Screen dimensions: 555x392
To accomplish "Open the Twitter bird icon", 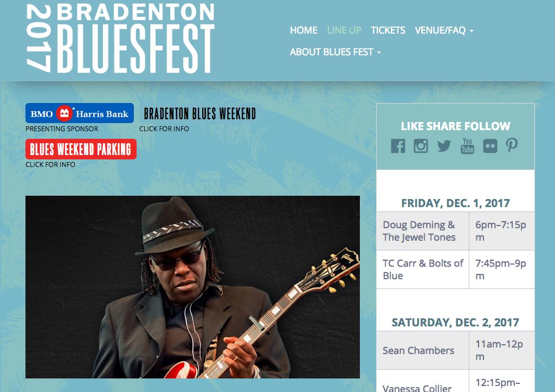I will [x=444, y=146].
